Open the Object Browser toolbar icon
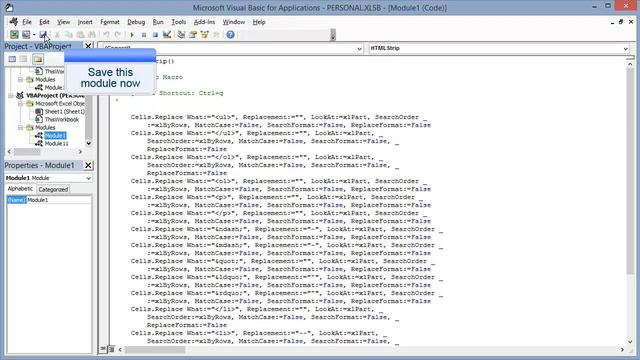The width and height of the screenshot is (640, 360). [x=204, y=35]
